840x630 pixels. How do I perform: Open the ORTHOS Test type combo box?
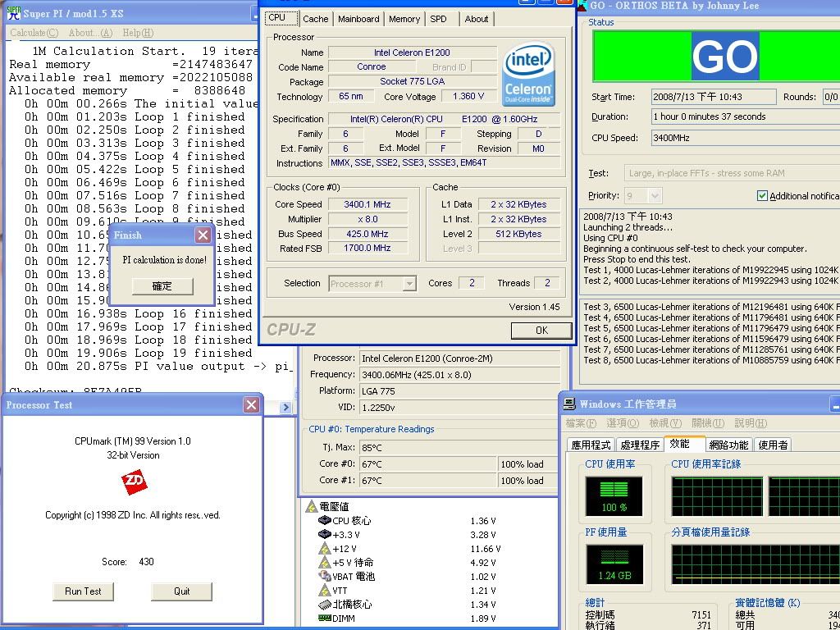(x=731, y=173)
